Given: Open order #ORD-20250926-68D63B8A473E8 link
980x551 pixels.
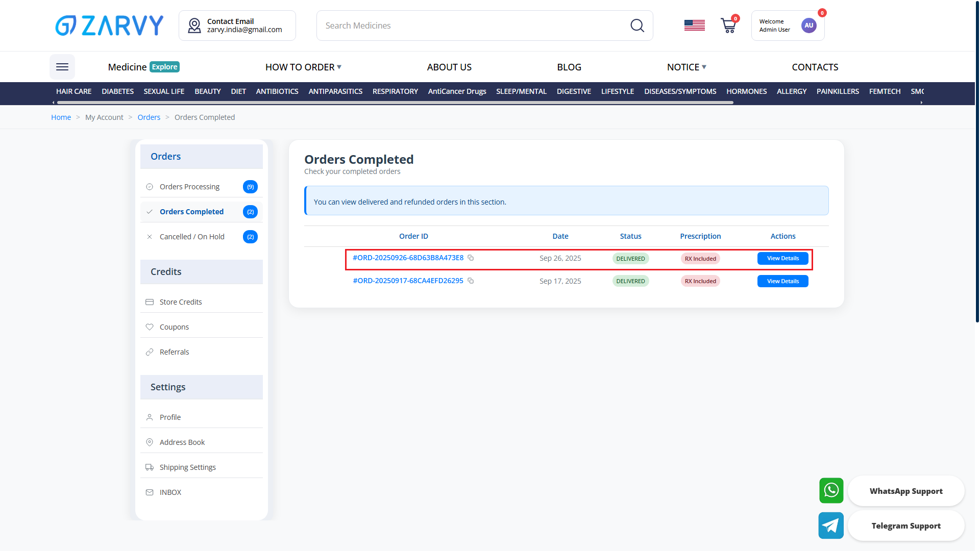Looking at the screenshot, I should point(408,258).
